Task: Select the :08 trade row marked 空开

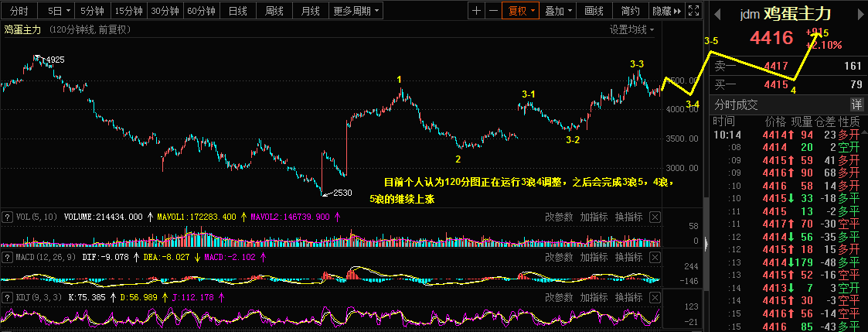Action: pos(787,147)
